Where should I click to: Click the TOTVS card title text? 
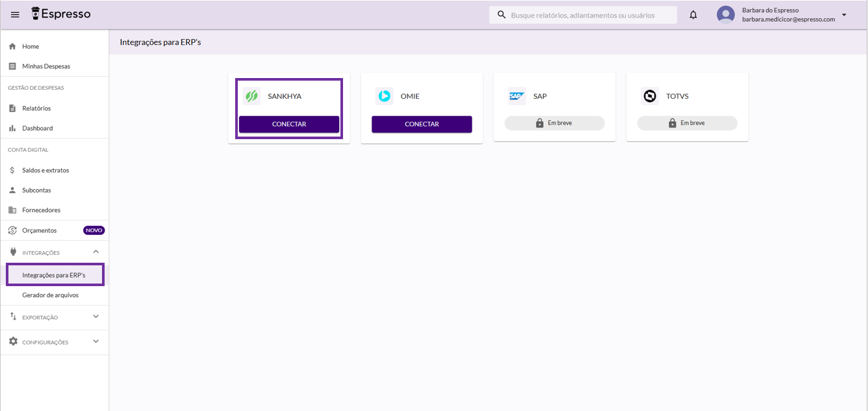677,96
